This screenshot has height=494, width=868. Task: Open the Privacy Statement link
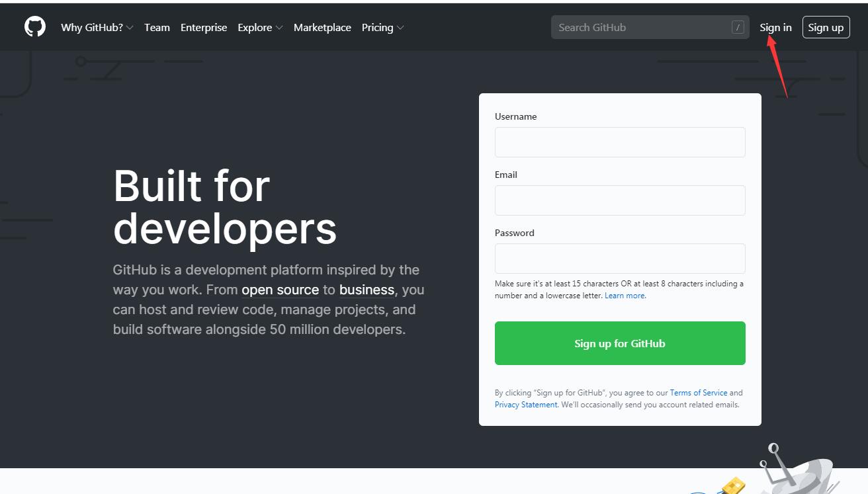[526, 405]
